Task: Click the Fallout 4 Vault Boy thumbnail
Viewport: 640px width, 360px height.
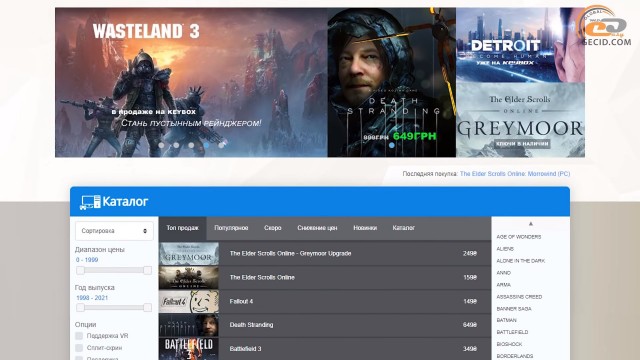Action: [189, 301]
